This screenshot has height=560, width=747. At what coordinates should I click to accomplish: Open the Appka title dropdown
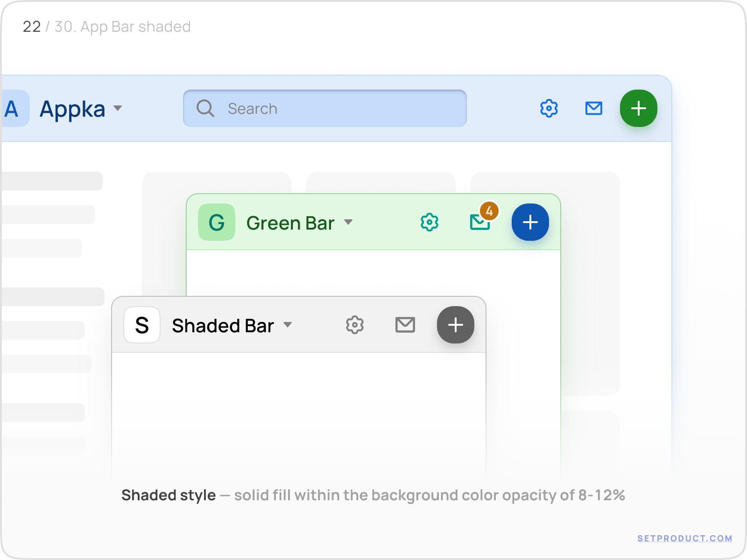tap(118, 109)
